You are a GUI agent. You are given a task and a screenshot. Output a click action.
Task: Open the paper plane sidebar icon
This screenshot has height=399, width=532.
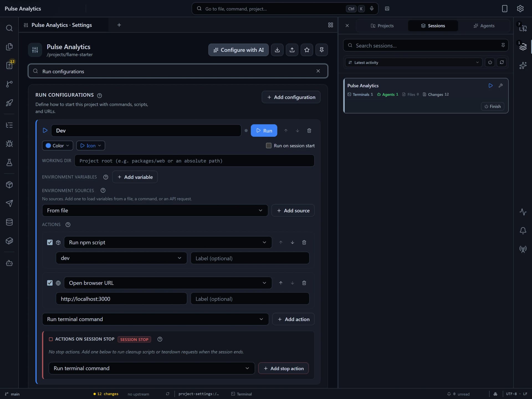9,203
